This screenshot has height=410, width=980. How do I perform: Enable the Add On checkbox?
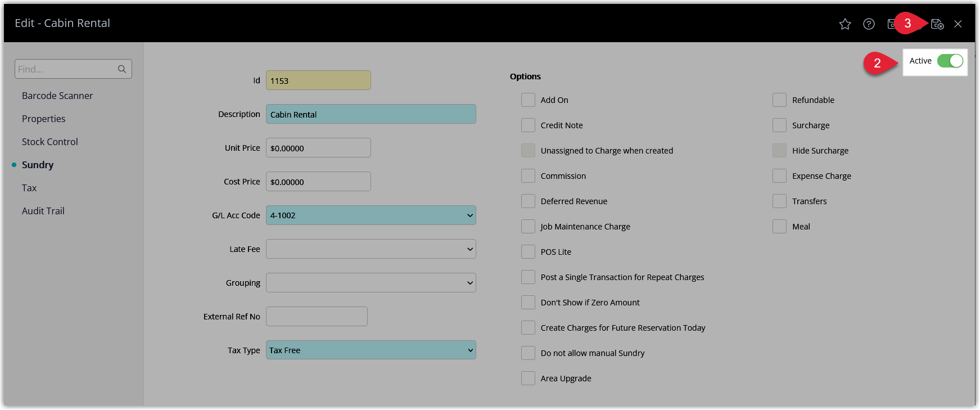point(528,100)
